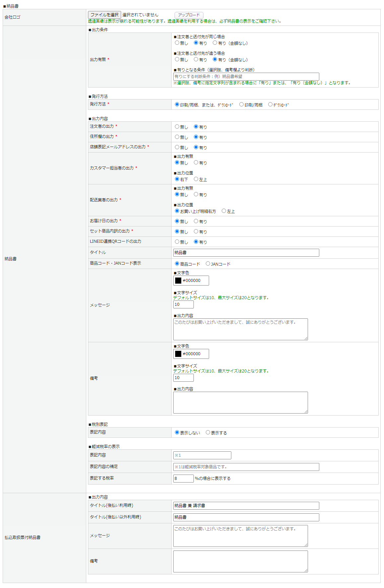
Task: Select 表示する for 税別表記
Action: click(208, 432)
